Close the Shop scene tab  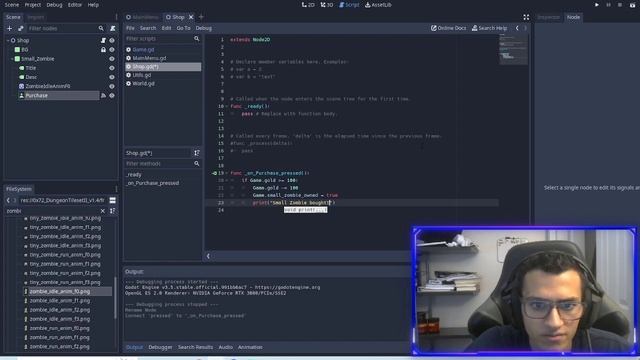(x=191, y=17)
